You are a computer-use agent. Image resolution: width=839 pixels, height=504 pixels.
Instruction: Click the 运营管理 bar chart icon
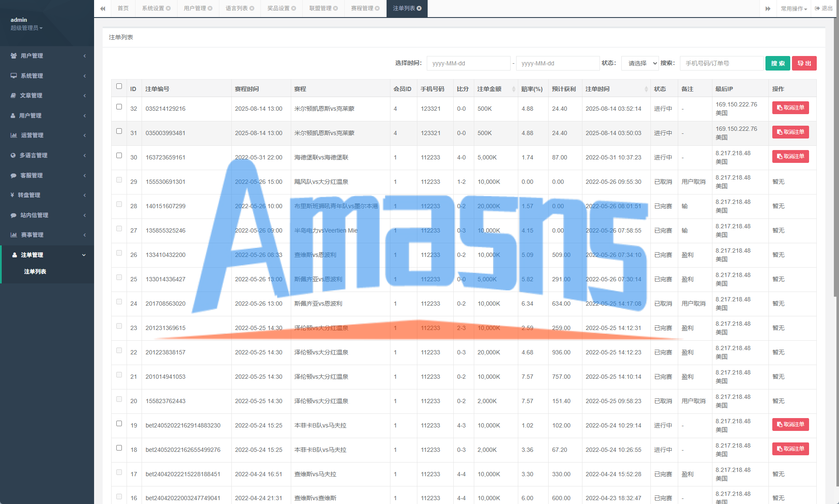point(14,135)
